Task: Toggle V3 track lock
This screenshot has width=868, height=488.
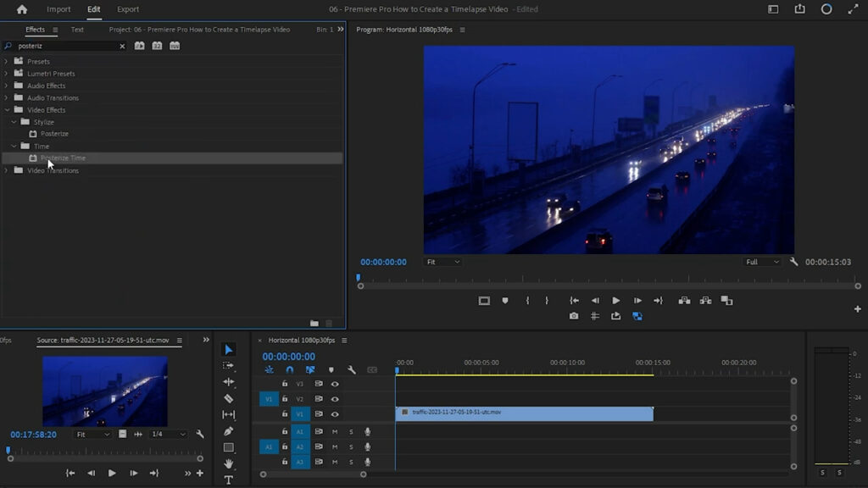Action: coord(285,384)
